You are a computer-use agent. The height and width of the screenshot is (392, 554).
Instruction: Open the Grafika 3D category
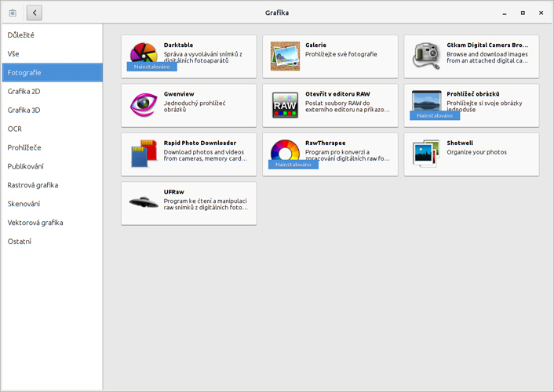click(x=53, y=110)
